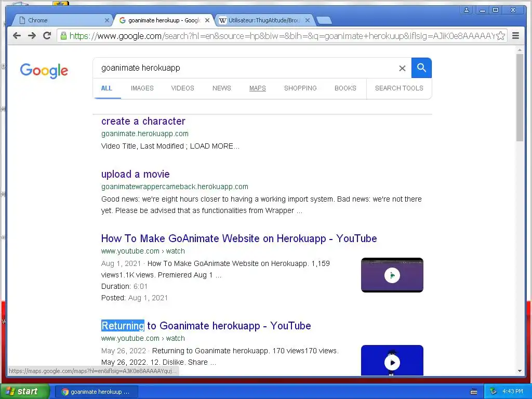
Task: Close the Utilisateur:ThugAtitude tab
Action: [x=308, y=20]
